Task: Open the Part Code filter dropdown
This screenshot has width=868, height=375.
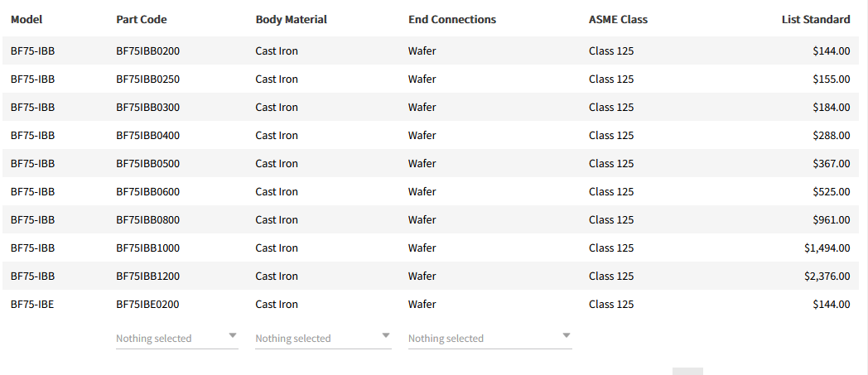Action: coord(176,338)
